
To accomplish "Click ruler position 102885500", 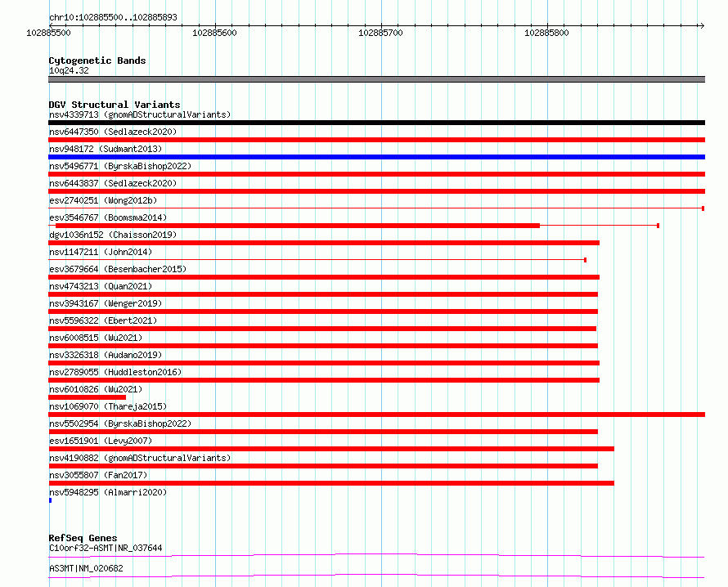I will (48, 33).
